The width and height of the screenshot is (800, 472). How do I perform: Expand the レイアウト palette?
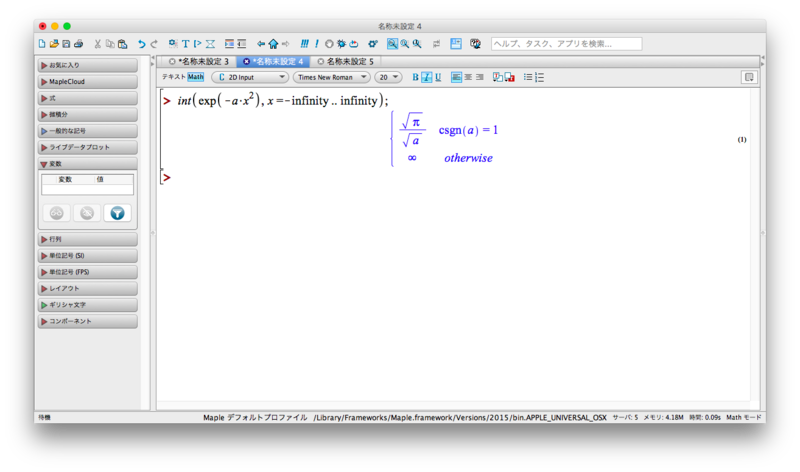pyautogui.click(x=88, y=288)
